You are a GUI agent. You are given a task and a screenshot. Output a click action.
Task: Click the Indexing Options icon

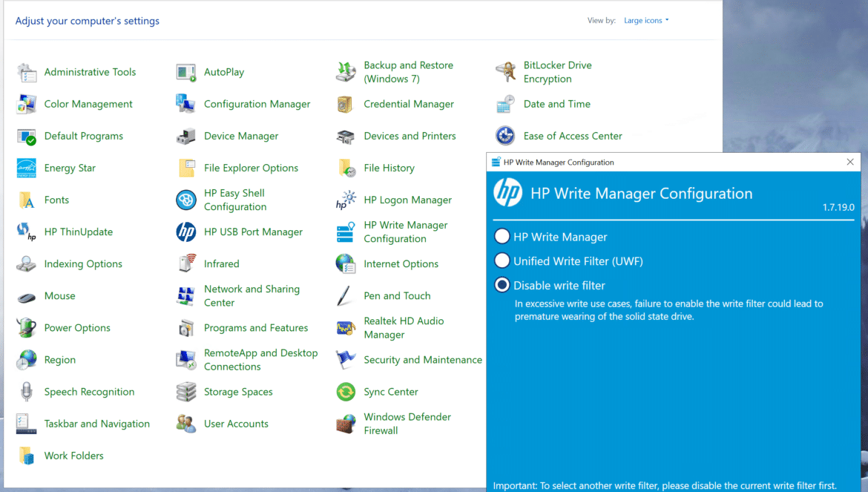27,264
